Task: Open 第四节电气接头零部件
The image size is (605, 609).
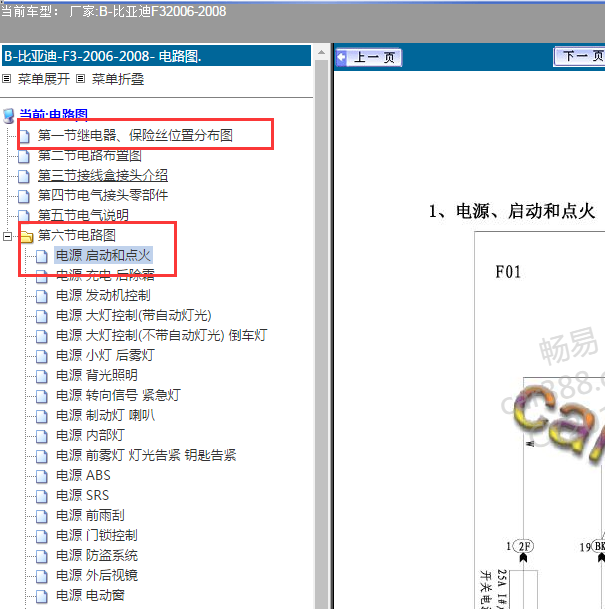Action: [103, 195]
